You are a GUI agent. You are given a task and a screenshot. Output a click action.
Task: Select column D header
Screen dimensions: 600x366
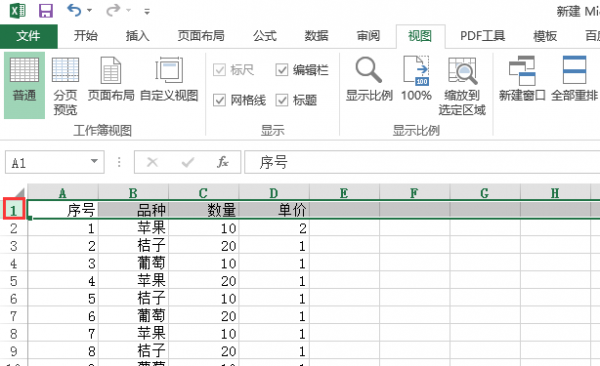(274, 193)
